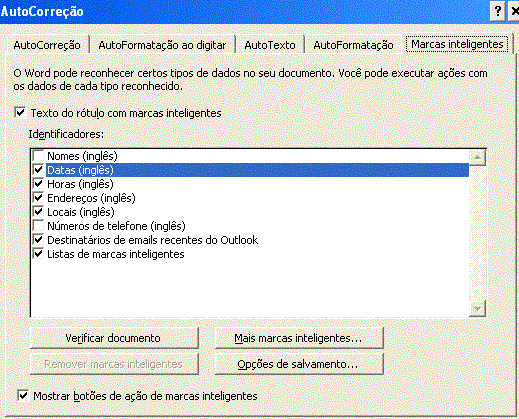Uncheck Destinatários de emails recentes do Outlook
This screenshot has height=419, width=519.
coord(38,240)
